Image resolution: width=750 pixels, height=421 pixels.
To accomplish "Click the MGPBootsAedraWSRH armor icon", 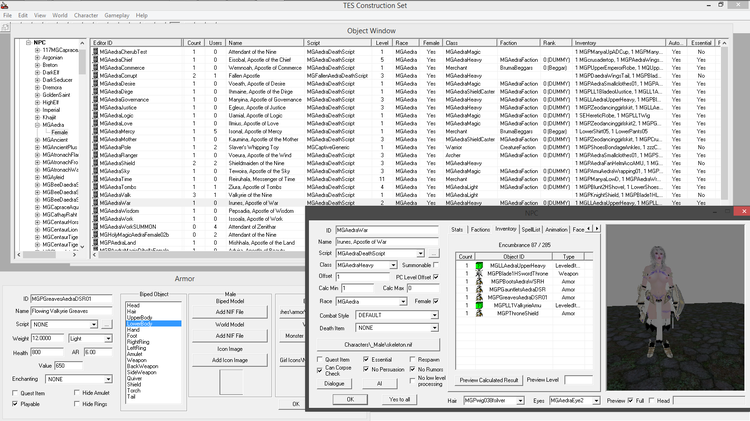I will [479, 282].
